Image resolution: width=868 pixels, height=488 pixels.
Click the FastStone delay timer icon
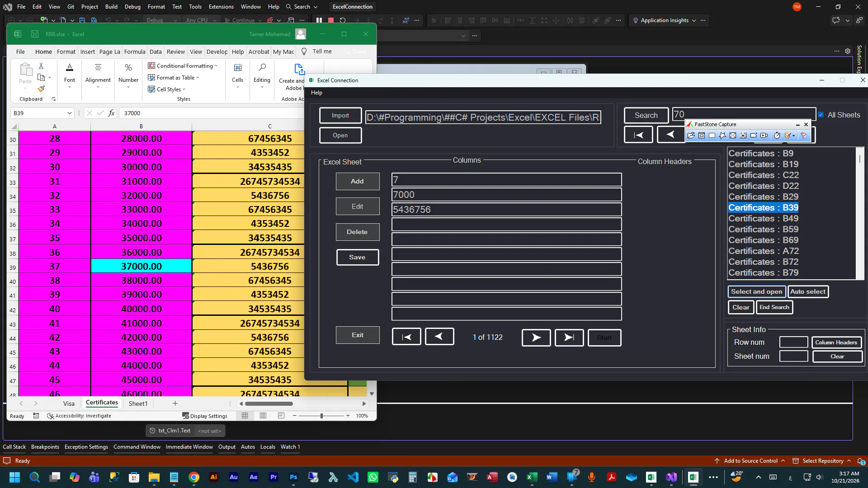[x=777, y=136]
